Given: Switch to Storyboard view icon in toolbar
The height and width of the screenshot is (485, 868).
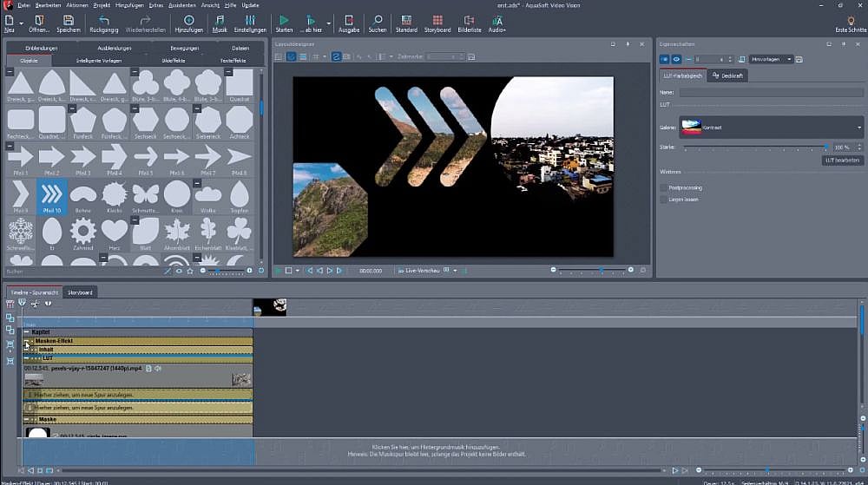Looking at the screenshot, I should 437,20.
